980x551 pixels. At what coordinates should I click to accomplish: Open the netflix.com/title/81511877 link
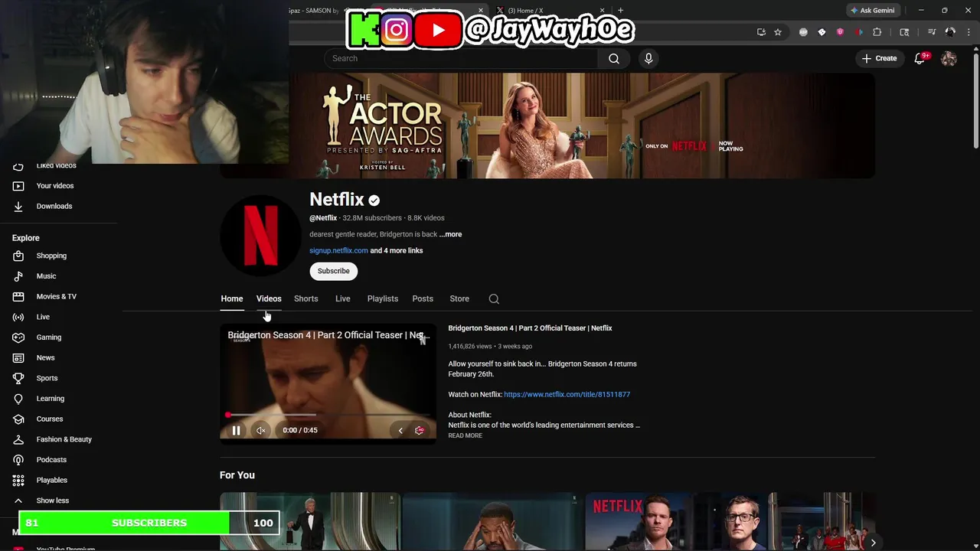coord(567,394)
